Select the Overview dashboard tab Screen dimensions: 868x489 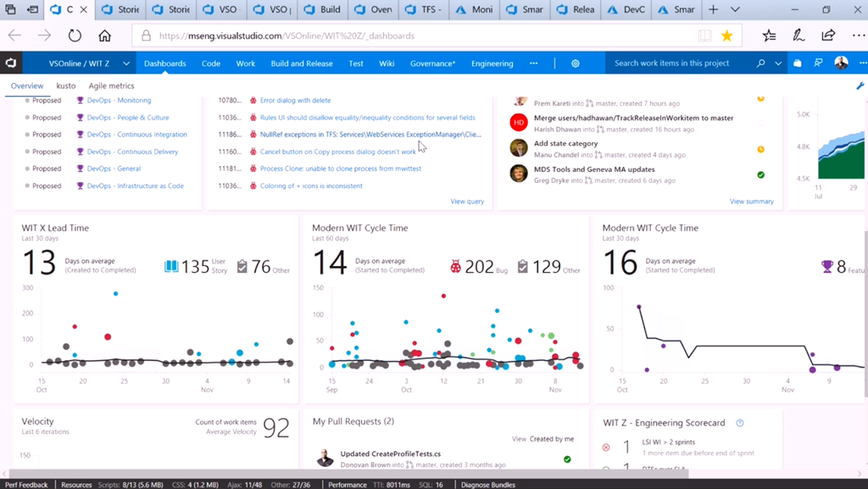tap(26, 86)
